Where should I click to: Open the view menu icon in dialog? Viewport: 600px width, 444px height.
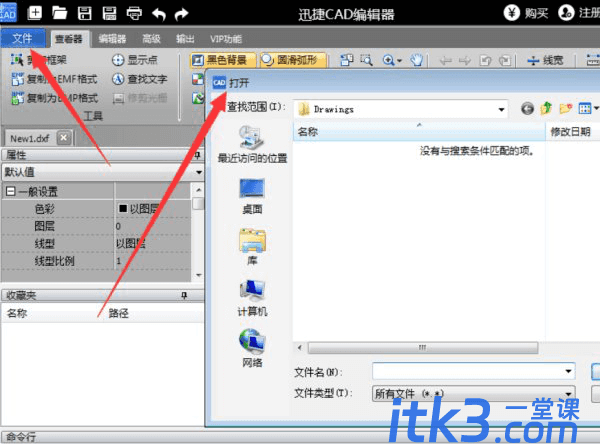pyautogui.click(x=588, y=109)
